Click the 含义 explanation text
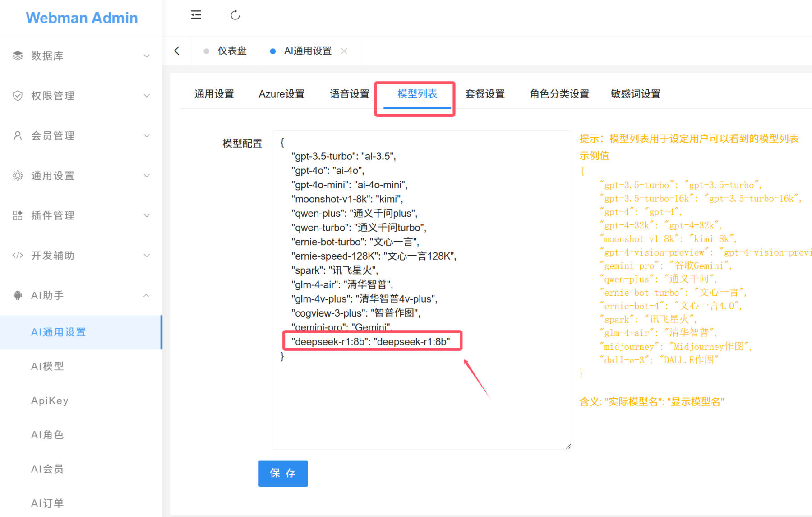This screenshot has height=517, width=812. [652, 401]
